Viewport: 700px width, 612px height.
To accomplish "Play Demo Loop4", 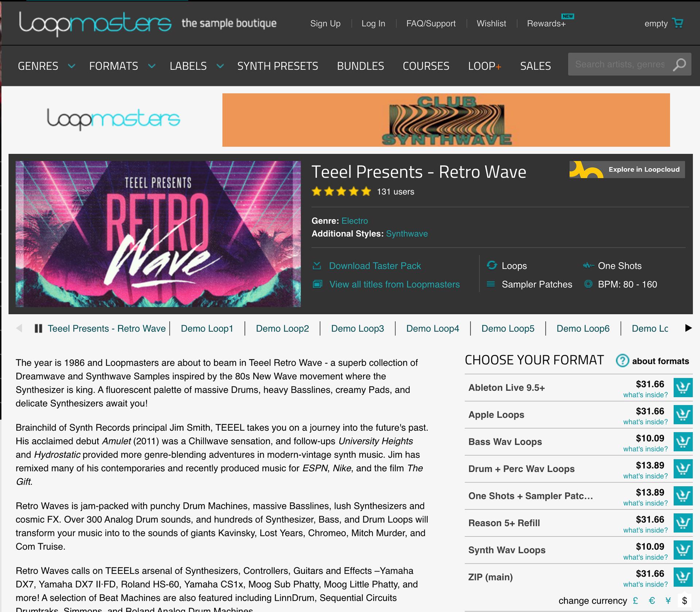I will coord(432,329).
